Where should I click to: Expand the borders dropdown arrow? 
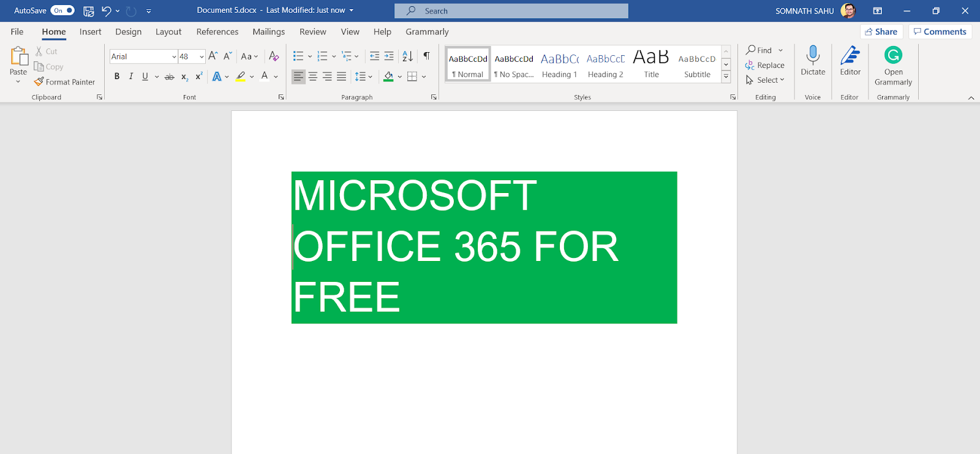point(424,77)
